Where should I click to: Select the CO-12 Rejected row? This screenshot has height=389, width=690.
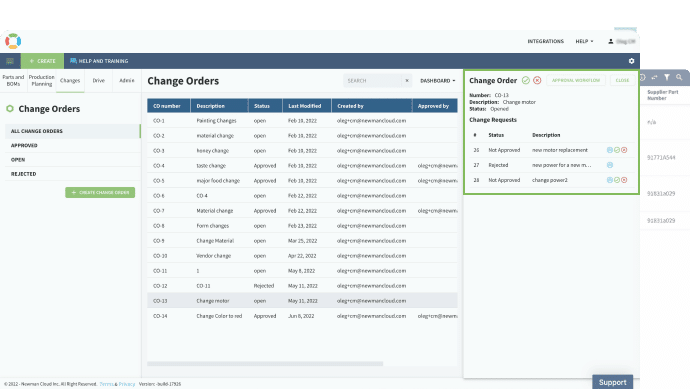[x=302, y=286]
